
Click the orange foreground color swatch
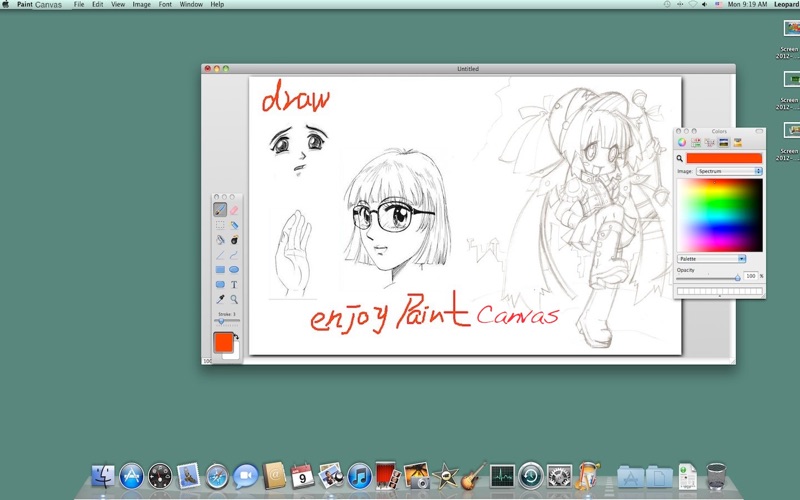point(223,343)
